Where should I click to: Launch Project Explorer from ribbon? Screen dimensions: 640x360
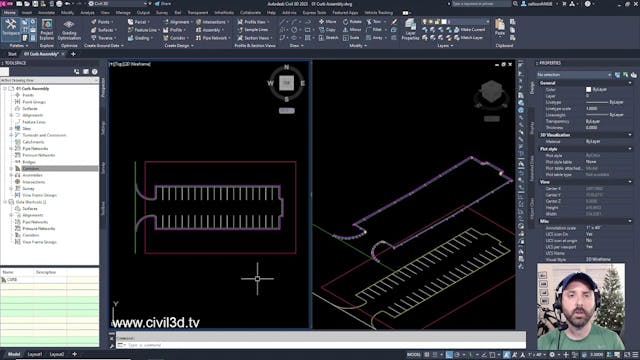click(47, 29)
